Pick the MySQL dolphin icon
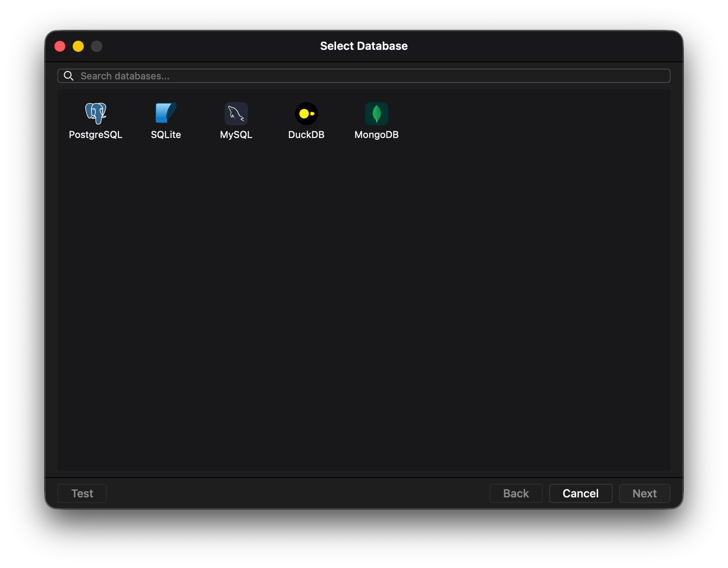Image resolution: width=728 pixels, height=568 pixels. [x=236, y=114]
